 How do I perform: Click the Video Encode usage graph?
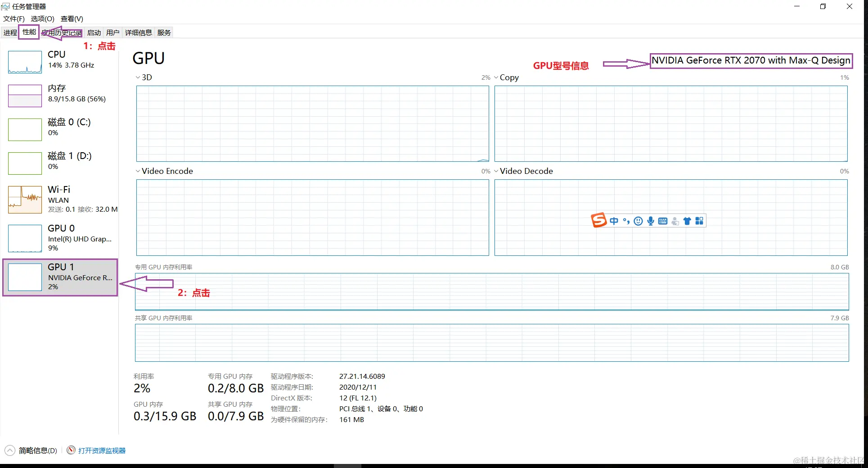tap(313, 218)
